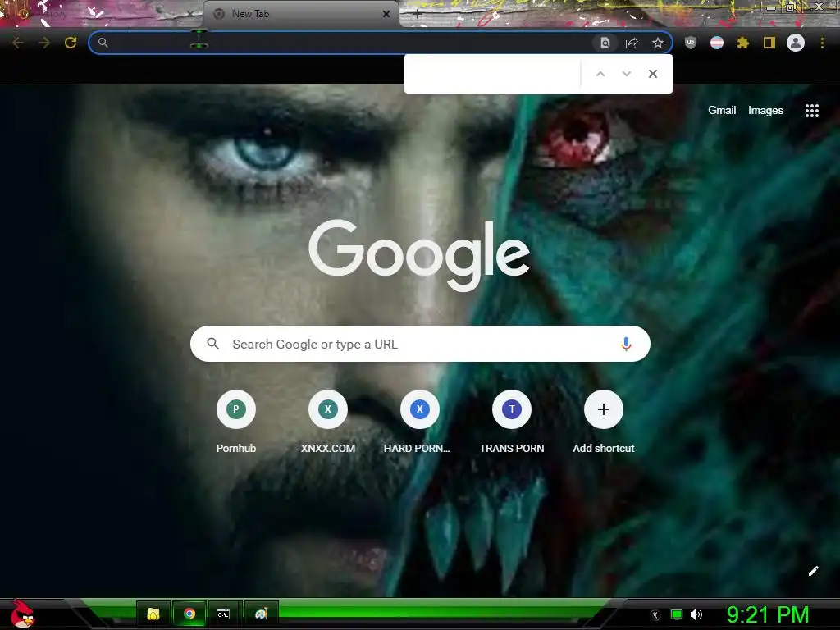
Task: Open the XNXX.COM shortcut tile
Action: click(x=328, y=422)
